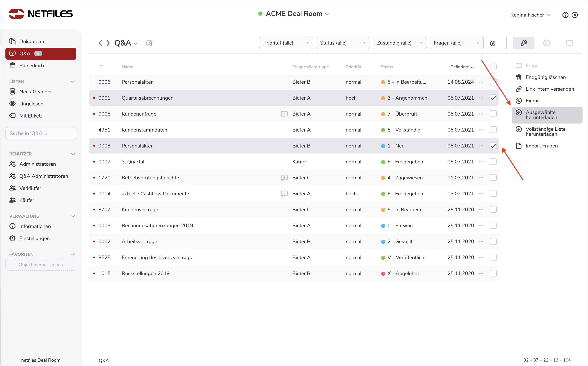Viewport: 588px width, 366px height.
Task: Open the three-dots menu for Kundenanfrage row
Action: (481, 114)
